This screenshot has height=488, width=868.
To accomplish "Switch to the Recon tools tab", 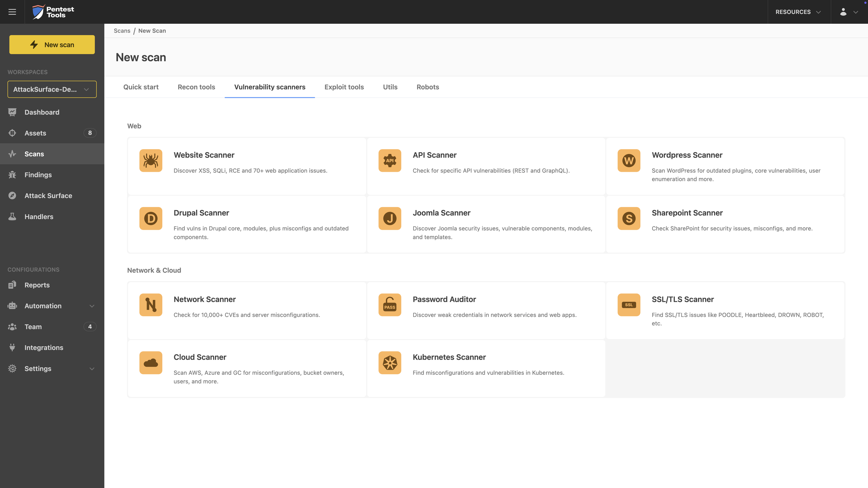I will (x=196, y=87).
